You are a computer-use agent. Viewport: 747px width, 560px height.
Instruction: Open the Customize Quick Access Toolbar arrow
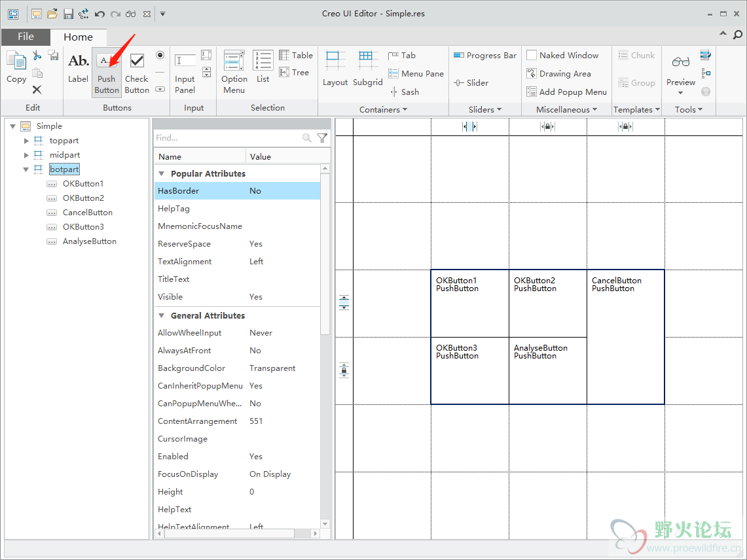(162, 14)
